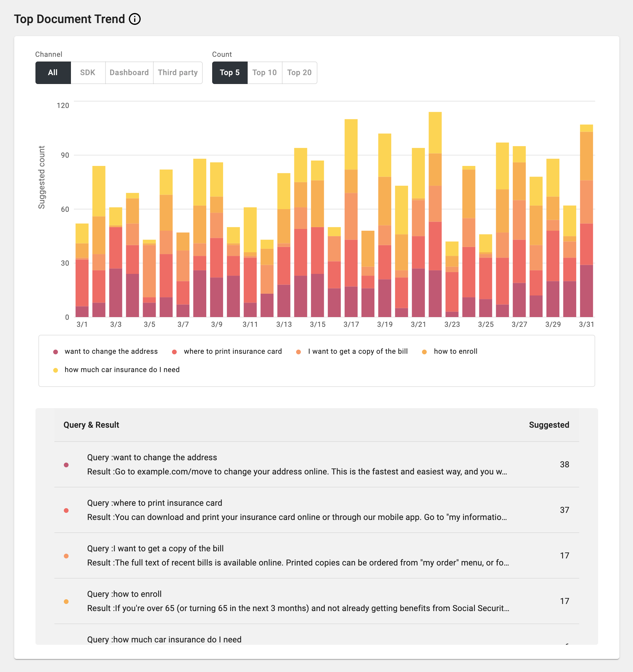Click the 'where to print insurance card' result row
The height and width of the screenshot is (672, 633).
[297, 510]
